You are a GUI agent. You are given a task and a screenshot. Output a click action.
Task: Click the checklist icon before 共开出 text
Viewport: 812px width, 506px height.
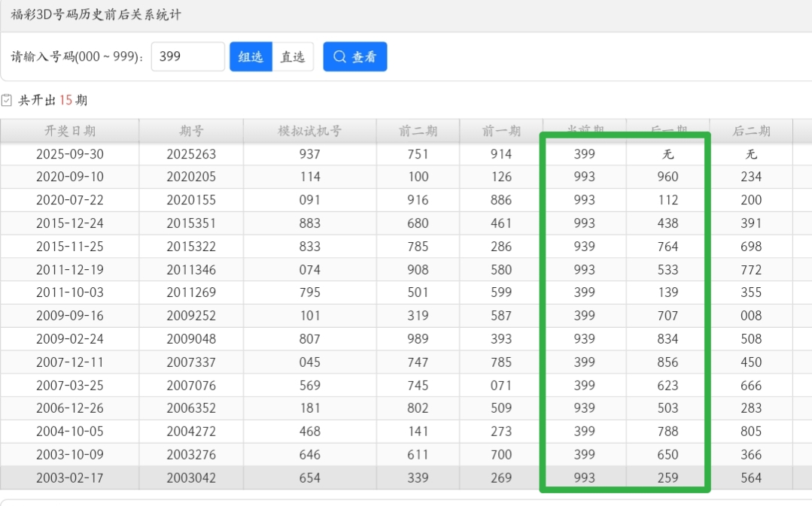click(x=8, y=98)
